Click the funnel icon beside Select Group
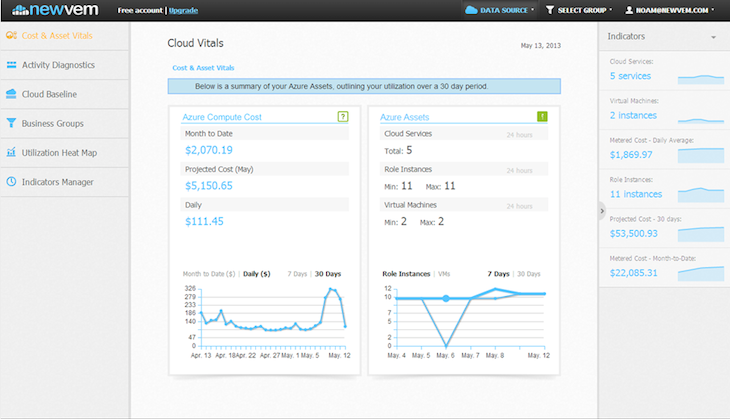The height and width of the screenshot is (419, 730). coord(550,10)
